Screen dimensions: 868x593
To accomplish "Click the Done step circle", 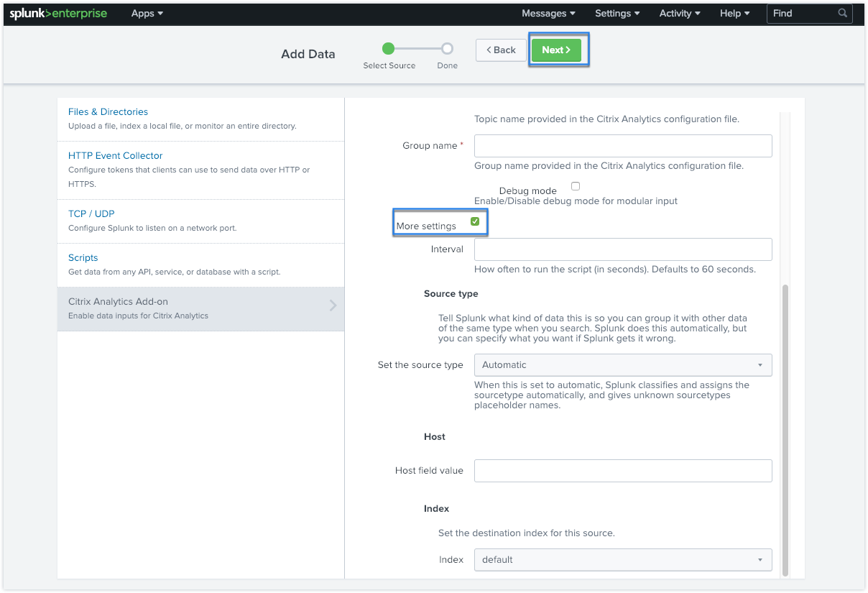I will tap(447, 49).
